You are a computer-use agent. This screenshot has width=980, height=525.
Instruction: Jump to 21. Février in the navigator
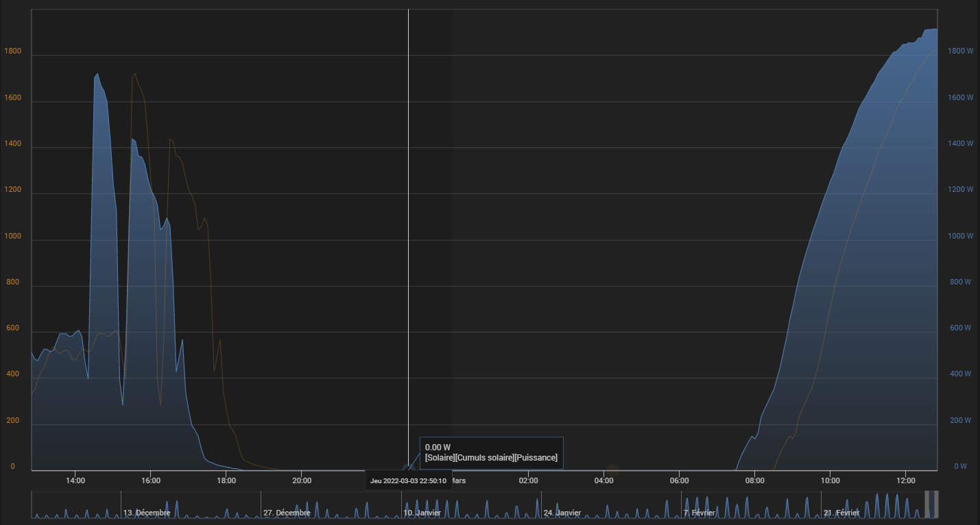[841, 513]
